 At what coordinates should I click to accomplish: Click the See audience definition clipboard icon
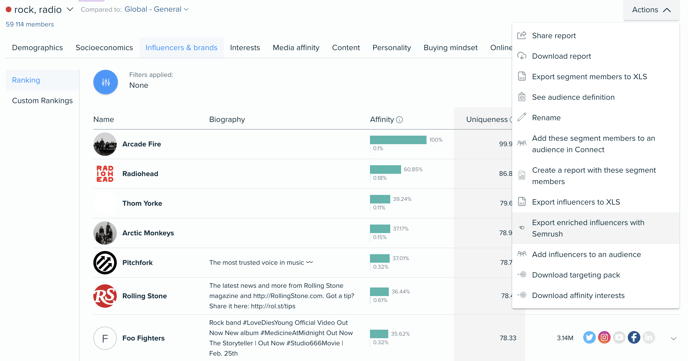tap(522, 97)
